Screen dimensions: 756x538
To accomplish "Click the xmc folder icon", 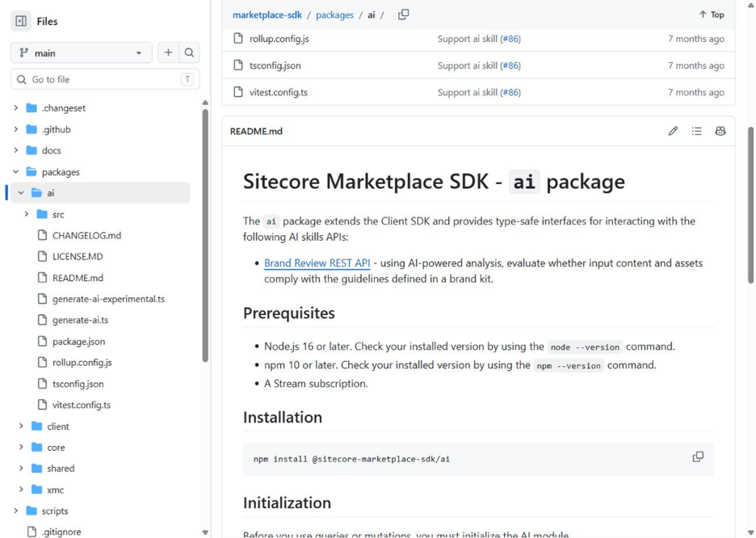I will (37, 490).
